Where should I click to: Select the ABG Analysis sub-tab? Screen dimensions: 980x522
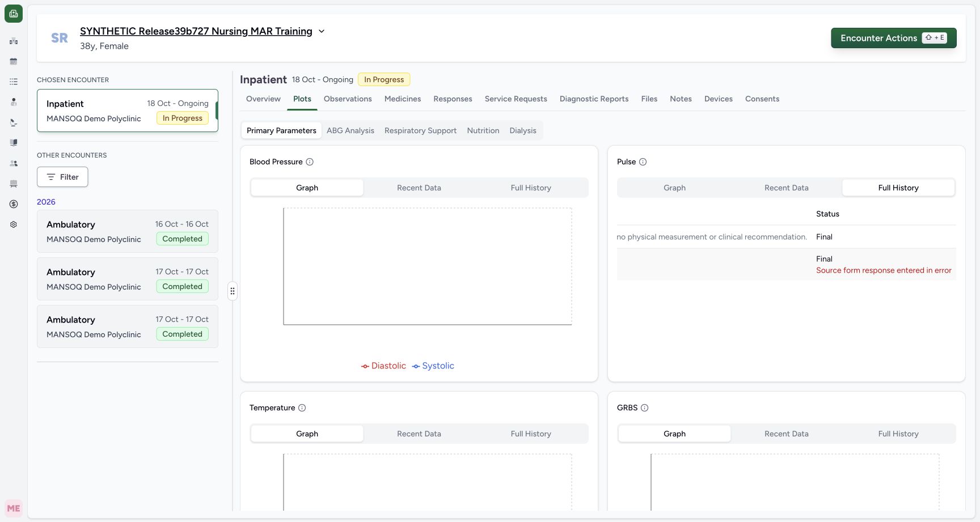(350, 130)
